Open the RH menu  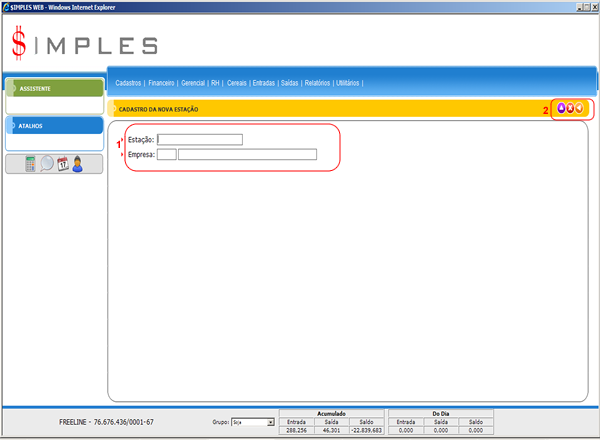[215, 83]
